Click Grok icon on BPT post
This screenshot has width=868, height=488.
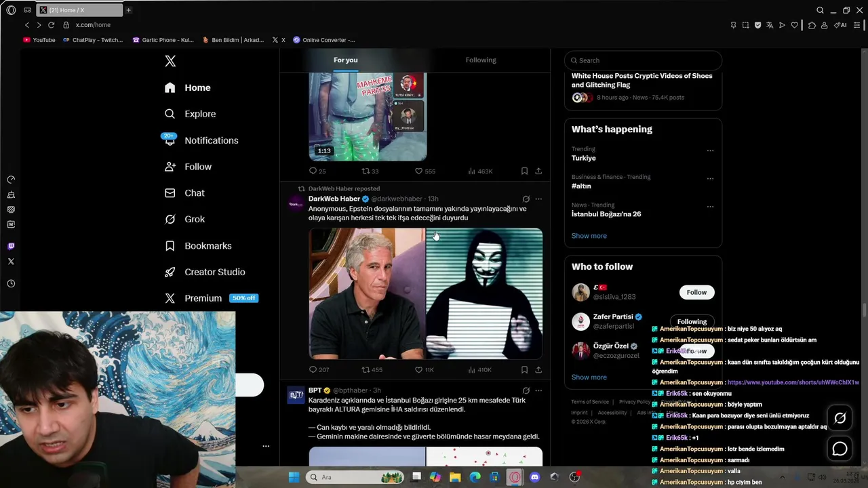click(526, 390)
